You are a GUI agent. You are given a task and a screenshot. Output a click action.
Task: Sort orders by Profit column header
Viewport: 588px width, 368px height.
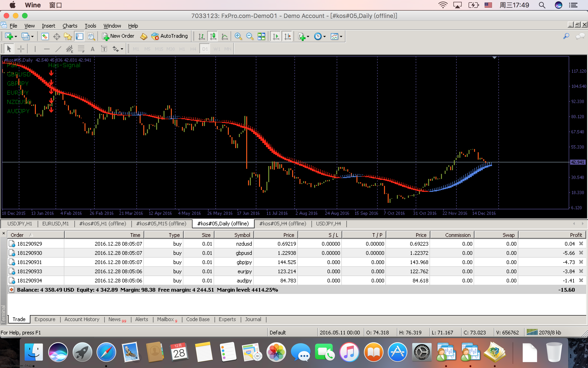[552, 235]
